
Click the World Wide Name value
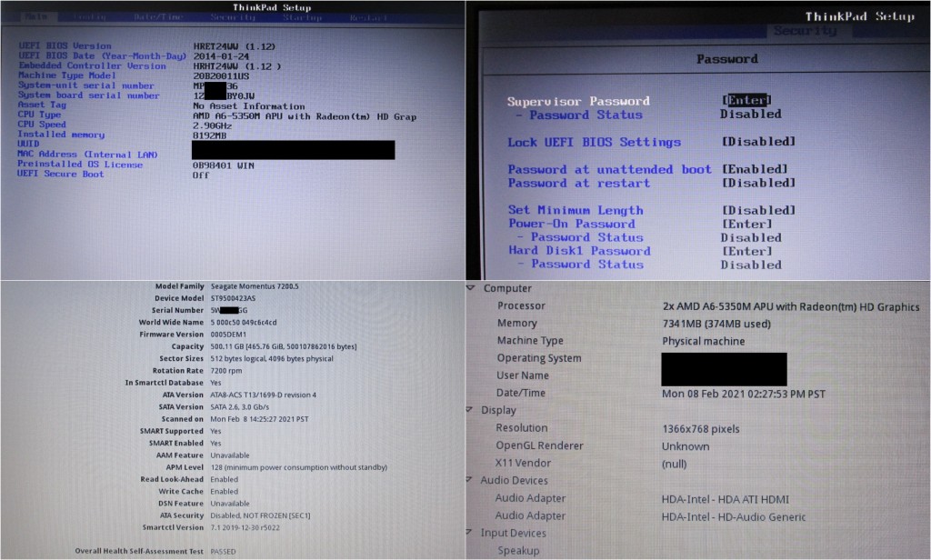coord(244,323)
